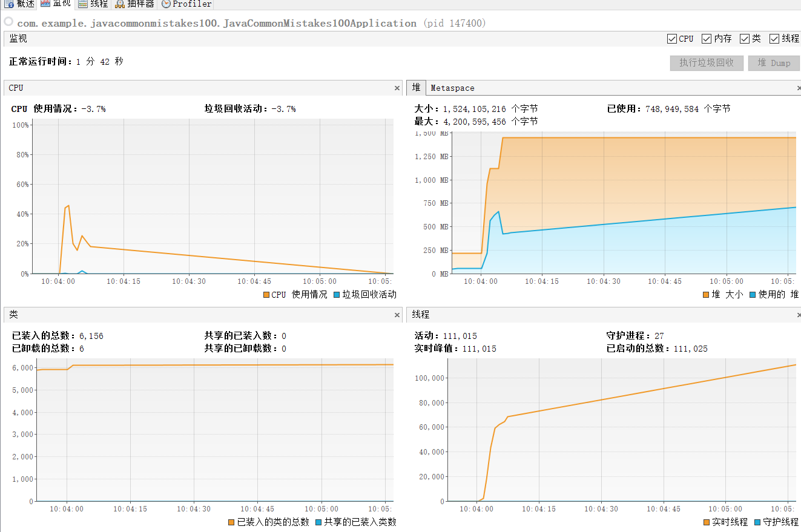Click the 堆 Dump button
The image size is (801, 532).
point(774,63)
